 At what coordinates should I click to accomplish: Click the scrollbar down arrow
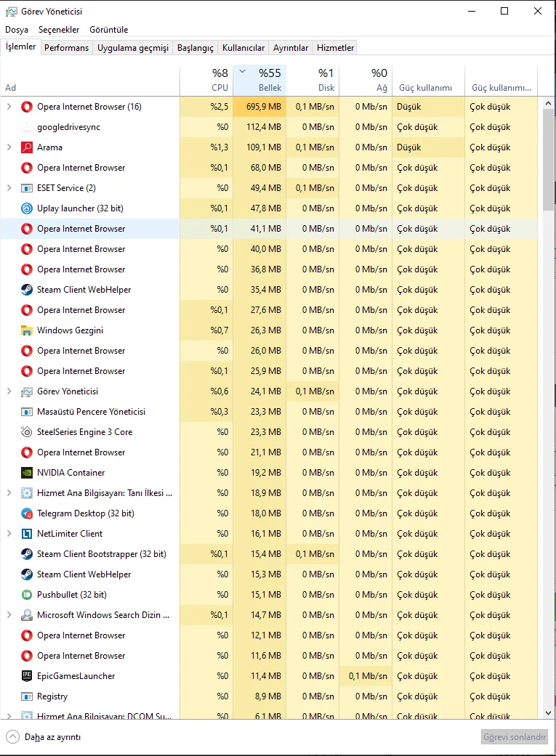[x=548, y=712]
